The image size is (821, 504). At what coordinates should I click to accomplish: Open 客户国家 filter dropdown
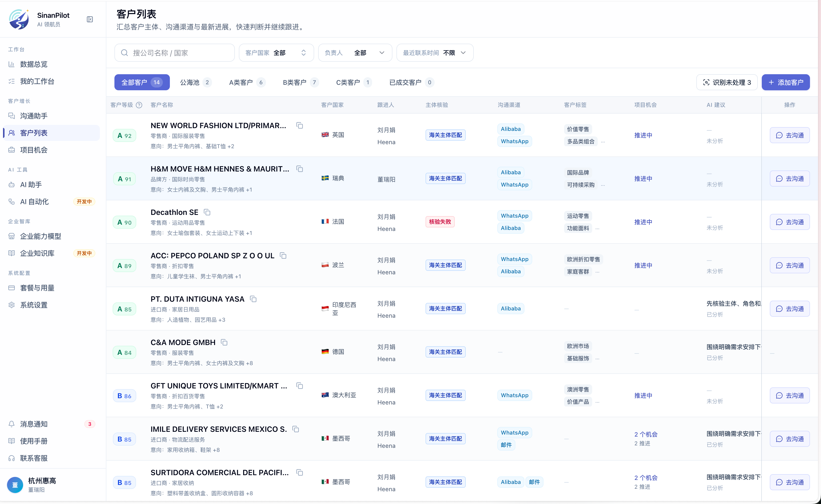tap(276, 53)
